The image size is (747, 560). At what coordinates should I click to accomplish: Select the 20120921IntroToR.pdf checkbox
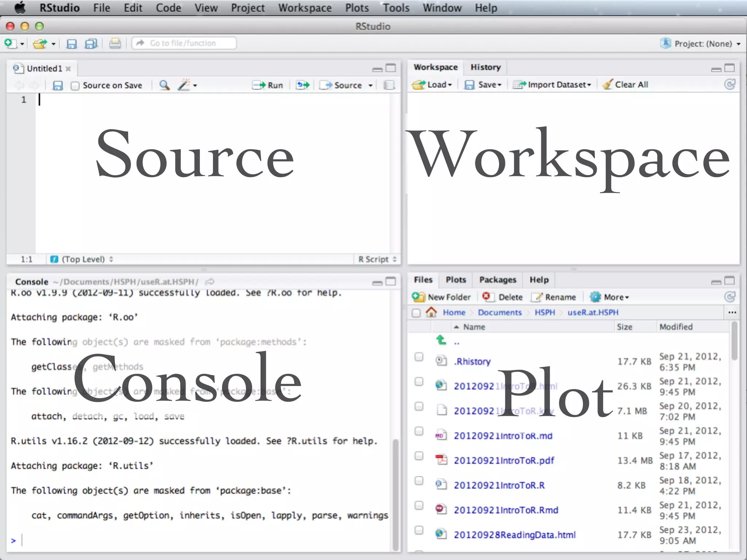click(x=419, y=456)
